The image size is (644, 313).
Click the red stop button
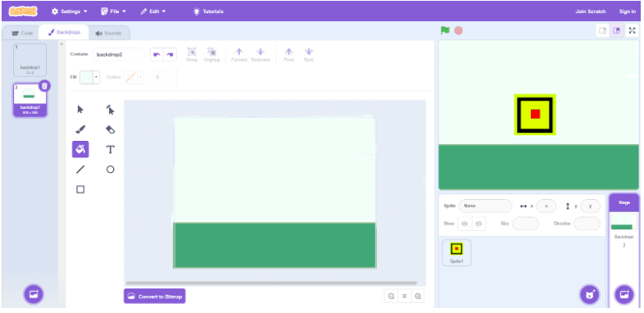click(x=458, y=30)
